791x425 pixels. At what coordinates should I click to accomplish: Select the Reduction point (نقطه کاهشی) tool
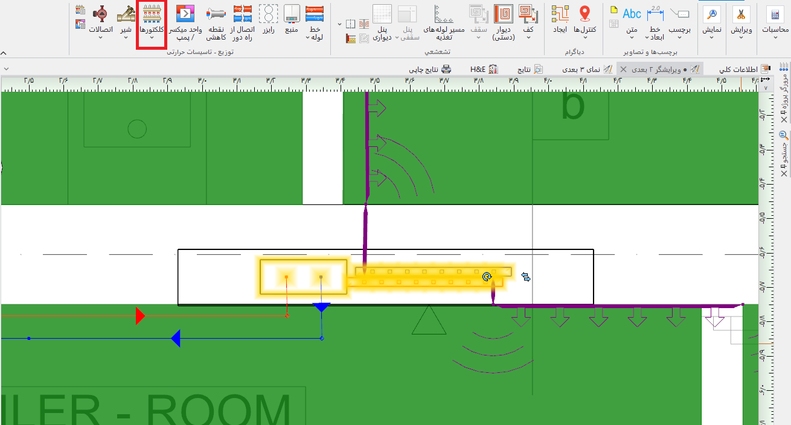215,21
